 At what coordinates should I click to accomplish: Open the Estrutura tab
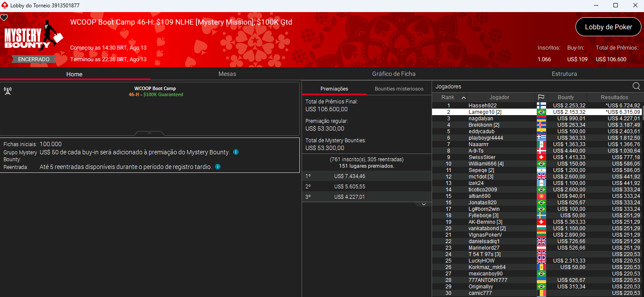(x=564, y=74)
